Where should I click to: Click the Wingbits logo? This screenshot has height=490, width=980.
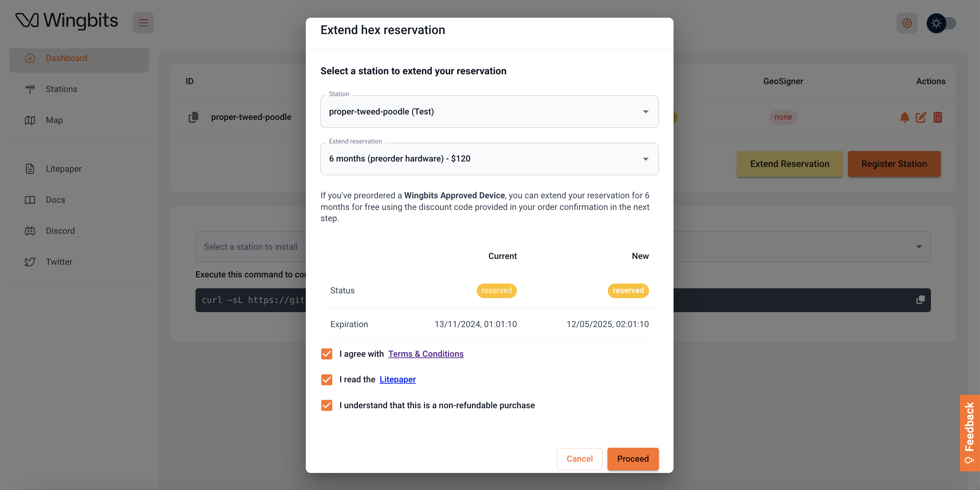click(x=67, y=20)
